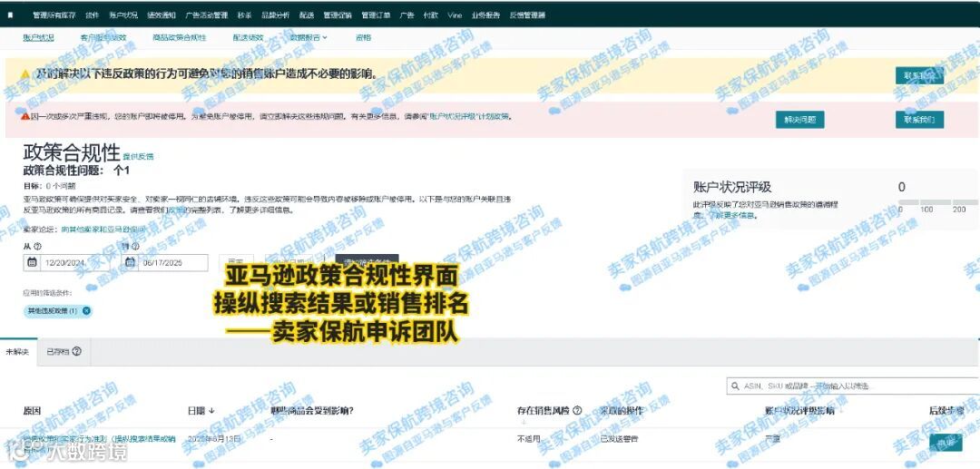
Task: Click 联系我们 button in yellow banner
Action: click(919, 75)
